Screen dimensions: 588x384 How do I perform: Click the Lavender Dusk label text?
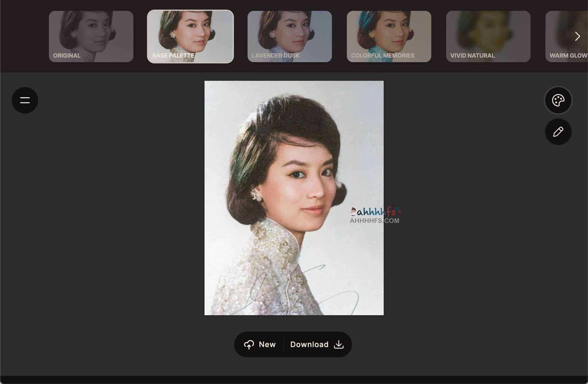pyautogui.click(x=275, y=55)
